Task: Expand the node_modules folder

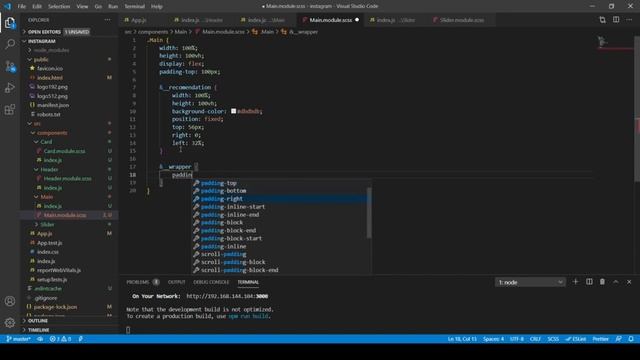Action: (51, 50)
